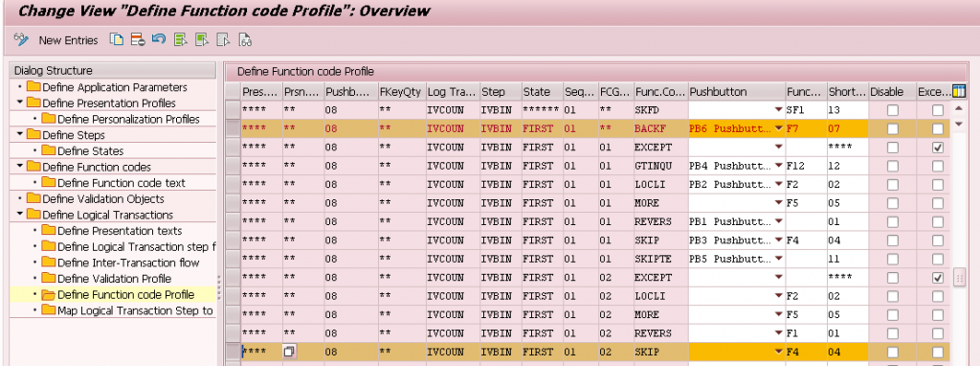980x366 pixels.
Task: Click folder icon of Define Presentation Profiles
Action: [x=33, y=103]
